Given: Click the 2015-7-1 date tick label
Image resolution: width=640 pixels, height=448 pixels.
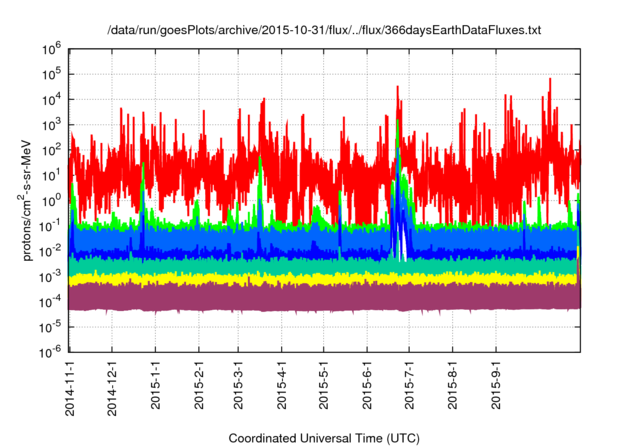Looking at the screenshot, I should click(x=409, y=385).
